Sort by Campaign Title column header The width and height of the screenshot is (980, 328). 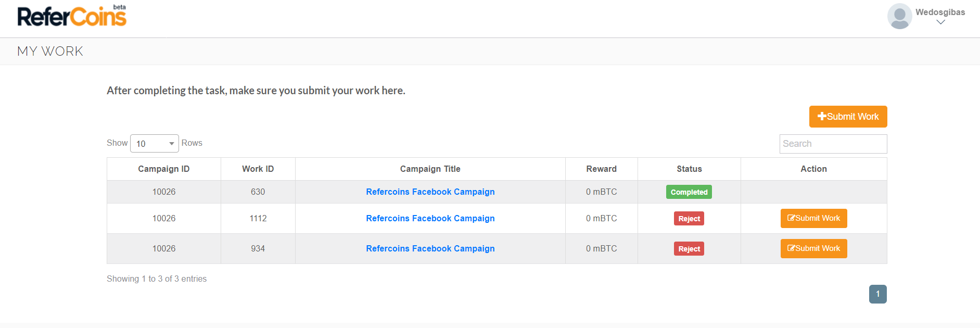(430, 169)
